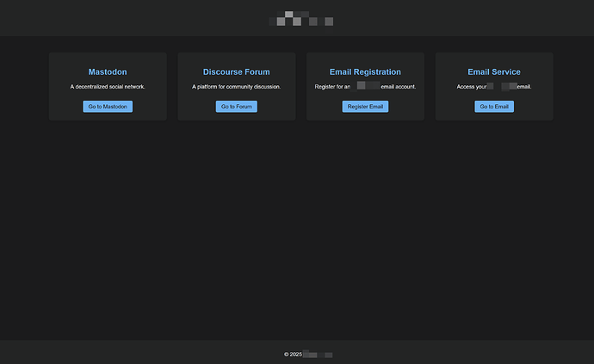Select text 'A decentralized social network.'
The width and height of the screenshot is (594, 364).
(108, 87)
